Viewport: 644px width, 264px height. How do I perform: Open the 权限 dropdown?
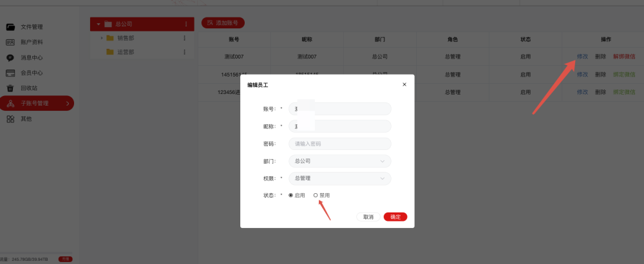pyautogui.click(x=340, y=178)
